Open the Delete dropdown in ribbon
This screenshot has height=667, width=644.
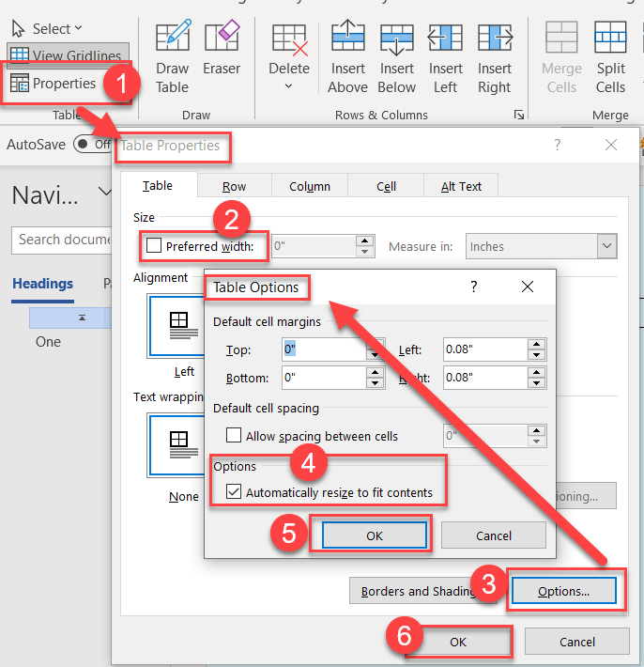click(x=289, y=56)
